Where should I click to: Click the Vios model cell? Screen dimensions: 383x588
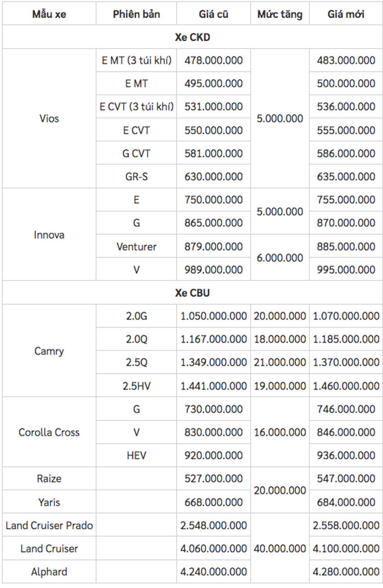tap(49, 119)
